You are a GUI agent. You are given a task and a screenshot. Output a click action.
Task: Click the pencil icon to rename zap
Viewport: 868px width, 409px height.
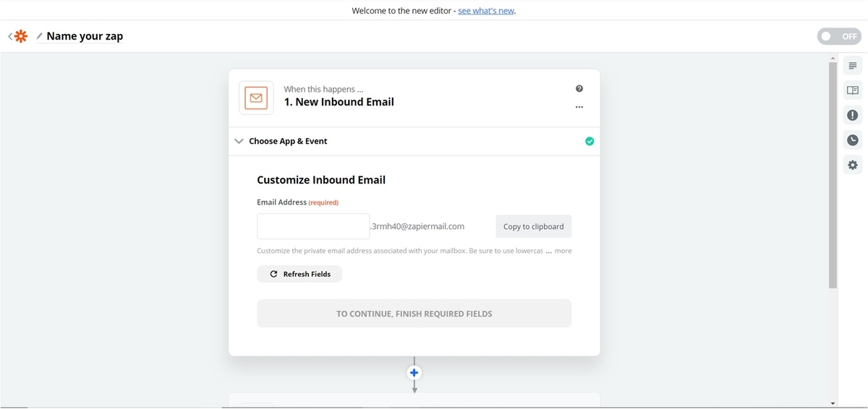pyautogui.click(x=39, y=36)
